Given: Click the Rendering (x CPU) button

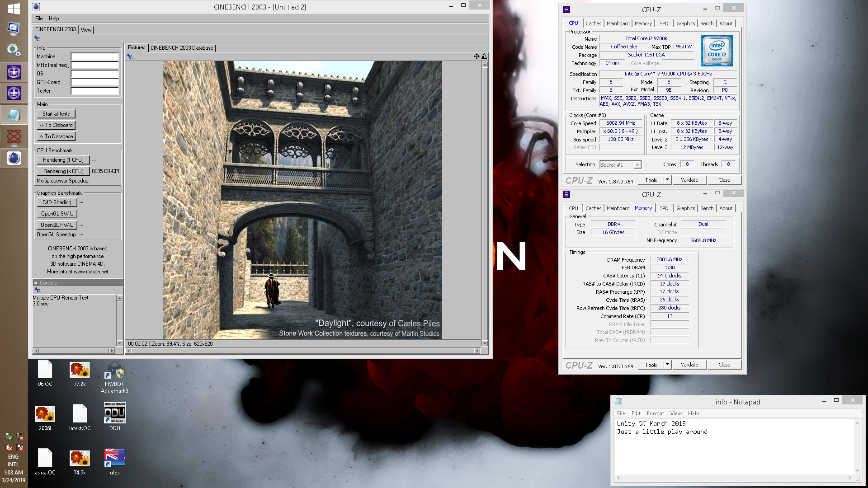Looking at the screenshot, I should coord(63,171).
